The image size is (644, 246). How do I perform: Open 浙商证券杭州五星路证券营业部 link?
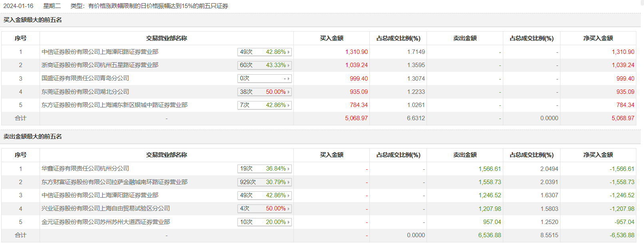click(100, 65)
